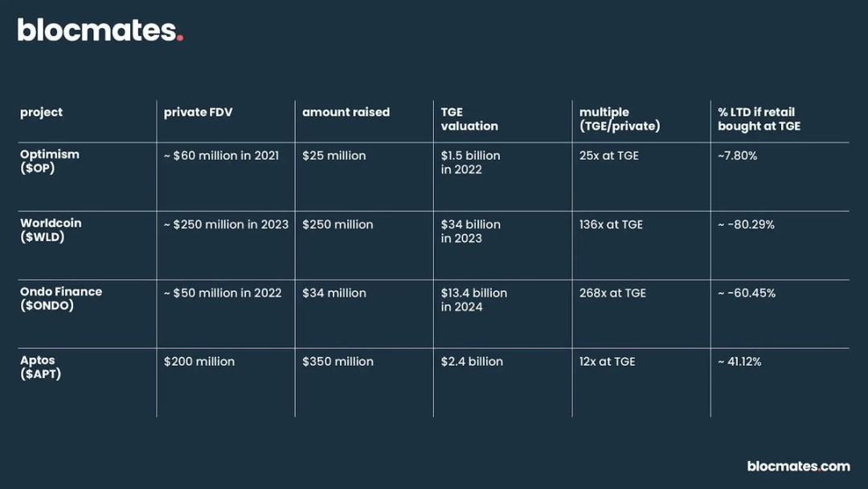
Task: Select the "private FDV" column header
Action: pos(198,113)
